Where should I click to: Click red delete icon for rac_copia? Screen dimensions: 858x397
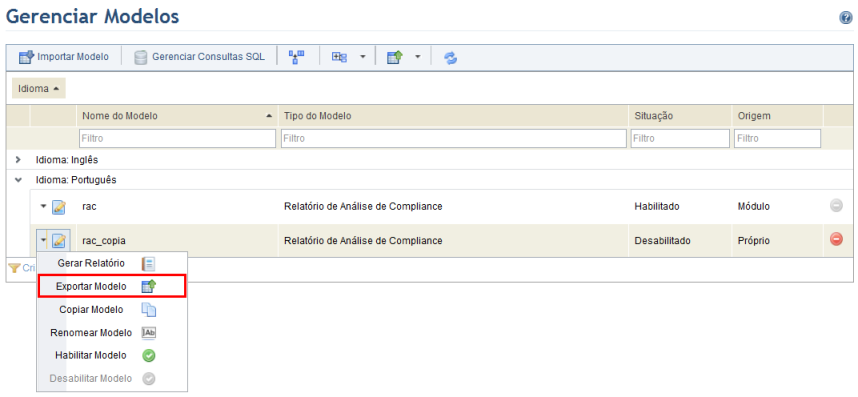click(836, 239)
